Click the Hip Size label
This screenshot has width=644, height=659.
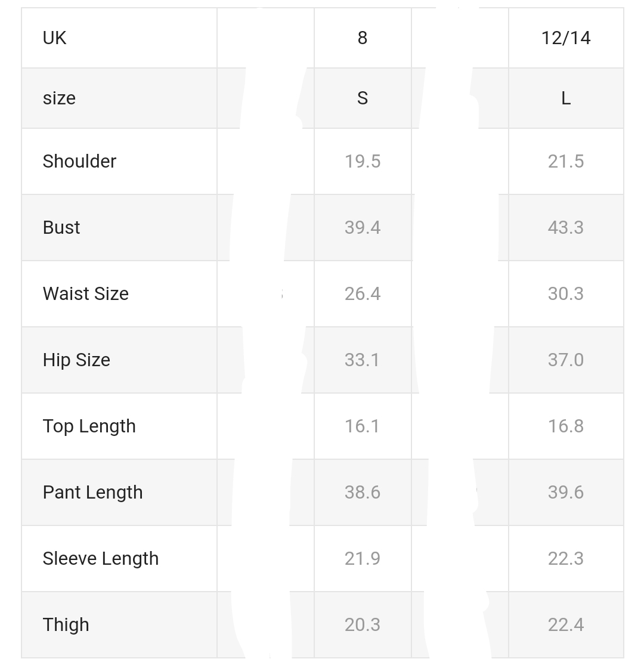[76, 360]
